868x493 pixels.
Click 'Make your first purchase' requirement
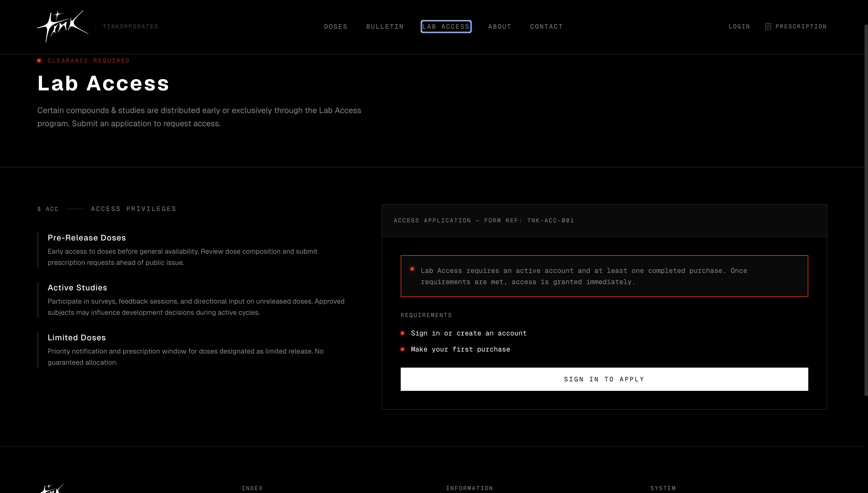[x=460, y=349]
